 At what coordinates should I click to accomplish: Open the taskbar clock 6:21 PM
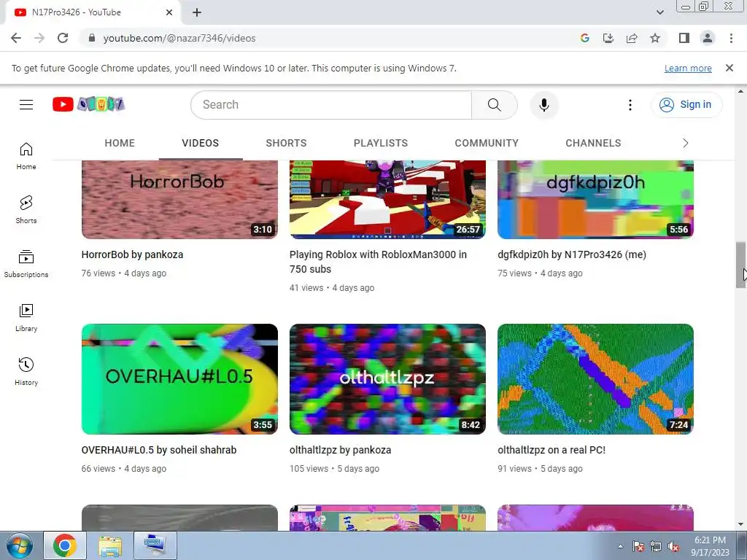[x=710, y=546]
